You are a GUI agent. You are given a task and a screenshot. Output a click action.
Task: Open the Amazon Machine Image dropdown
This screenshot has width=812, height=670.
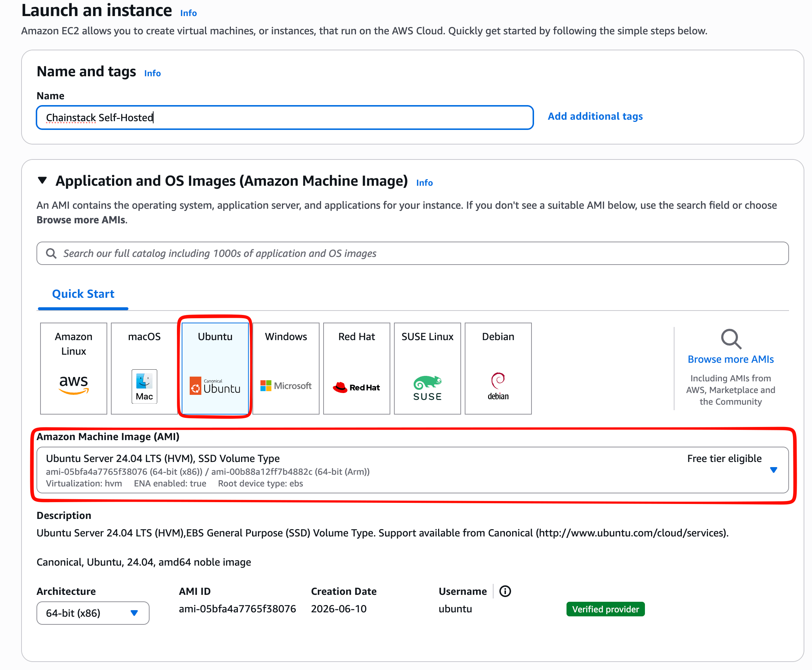pyautogui.click(x=412, y=470)
